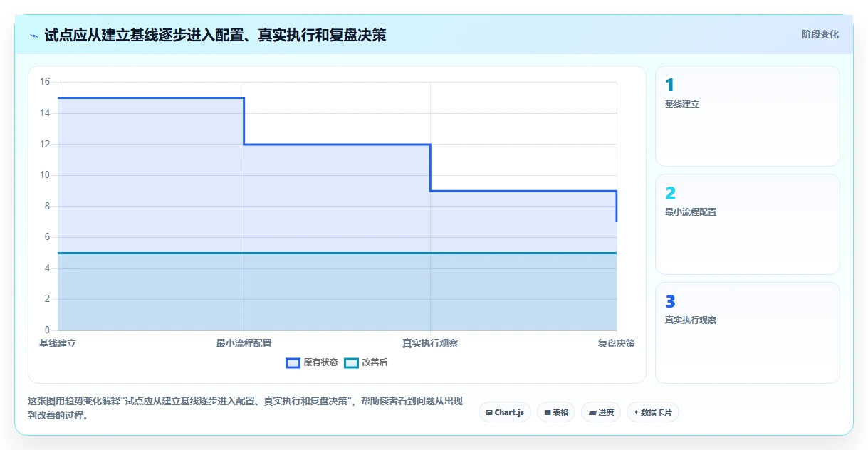
Task: Click the 最小流程配置 x-axis label
Action: tap(244, 343)
